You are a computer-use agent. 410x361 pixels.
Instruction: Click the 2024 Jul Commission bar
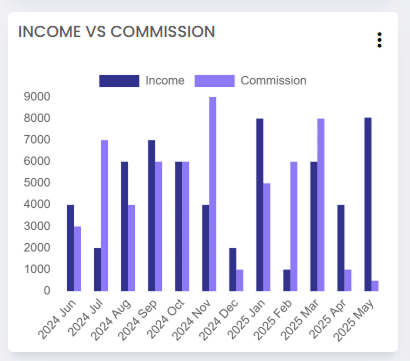tap(104, 216)
